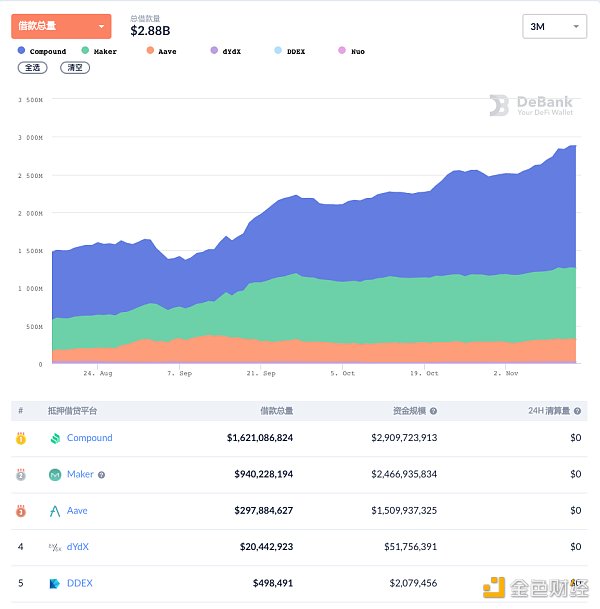Toggle Aave series in chart legend

pyautogui.click(x=162, y=51)
